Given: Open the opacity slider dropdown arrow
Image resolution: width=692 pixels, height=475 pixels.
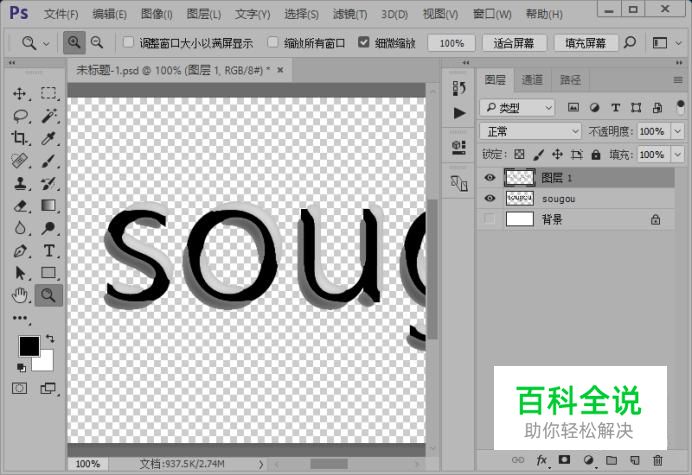Looking at the screenshot, I should pos(677,131).
